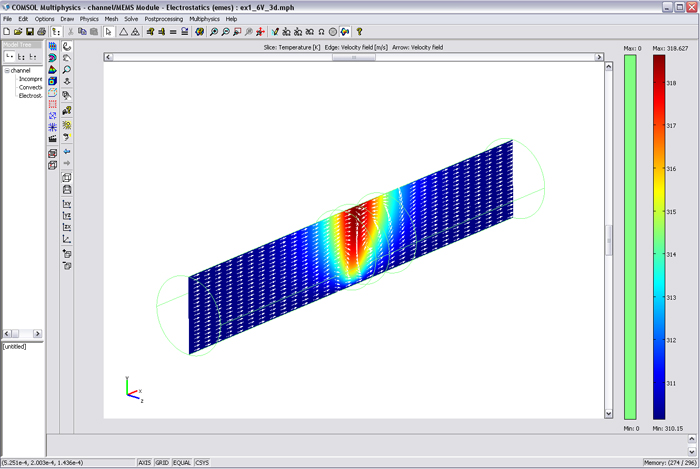Viewport: 700px width, 469px height.
Task: Open help with the question mark icon
Action: (359, 32)
